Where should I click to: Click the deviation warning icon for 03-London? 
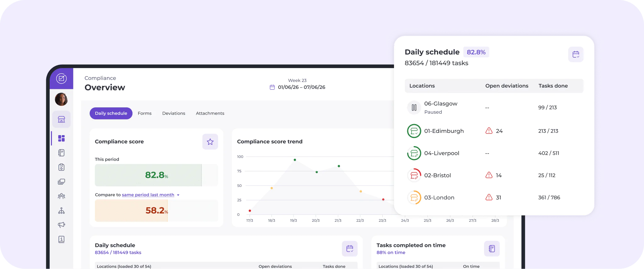489,197
